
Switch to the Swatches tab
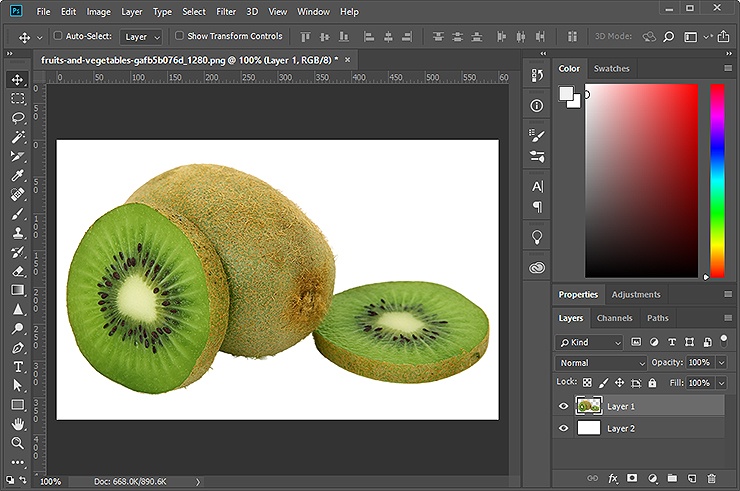pos(611,69)
